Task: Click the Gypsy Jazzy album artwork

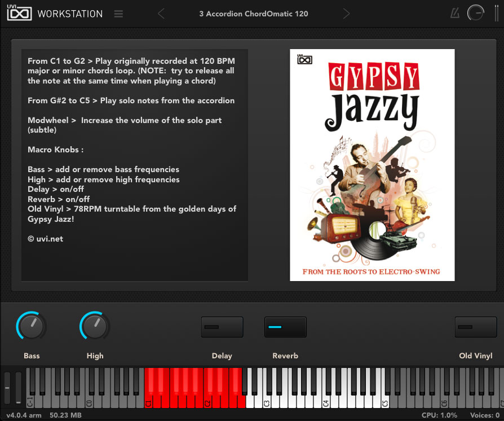Action: 372,165
